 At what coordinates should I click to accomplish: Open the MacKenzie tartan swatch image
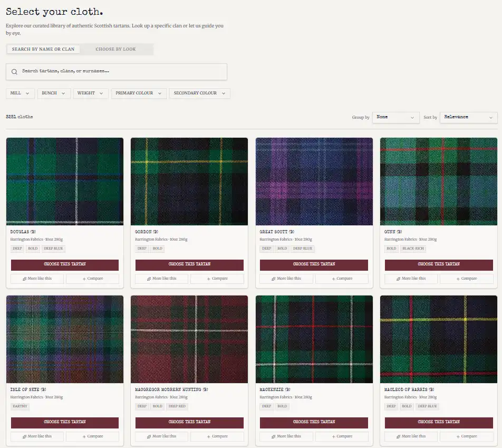pyautogui.click(x=314, y=339)
